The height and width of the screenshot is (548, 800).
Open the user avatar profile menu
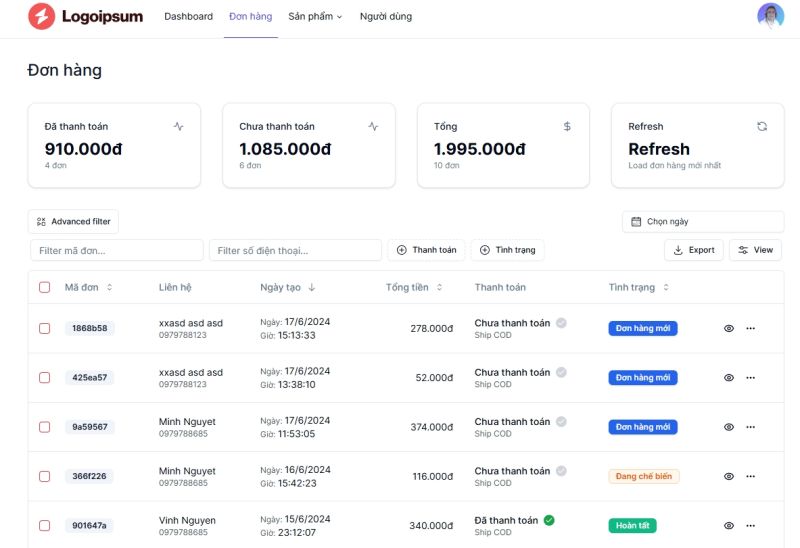(770, 16)
